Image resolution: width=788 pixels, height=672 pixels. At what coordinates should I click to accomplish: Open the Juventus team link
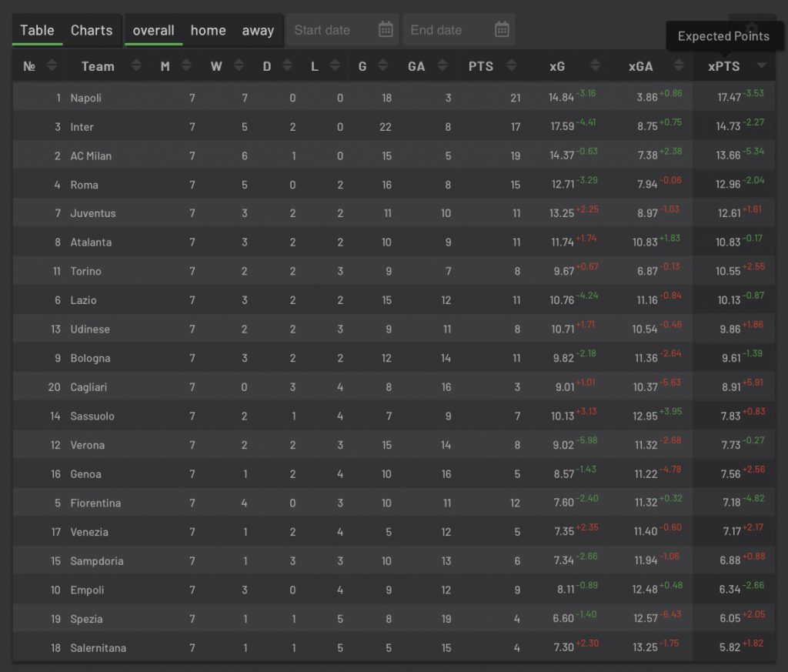(x=92, y=213)
